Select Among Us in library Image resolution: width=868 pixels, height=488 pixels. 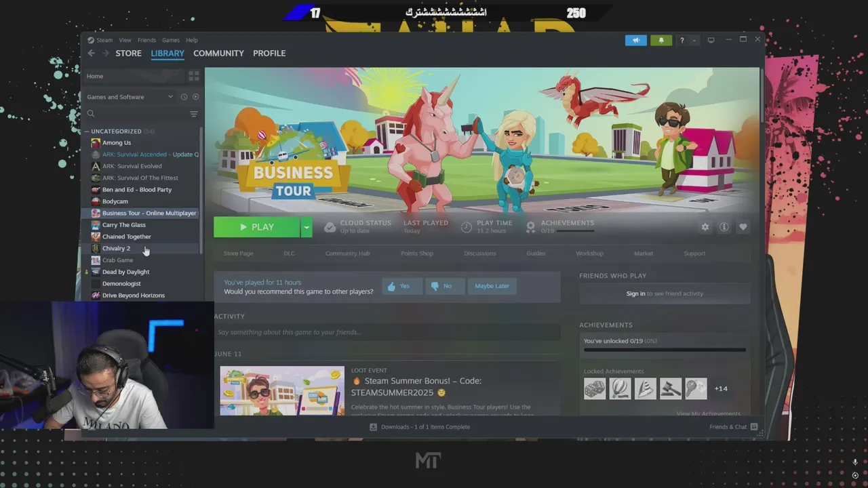(x=117, y=143)
